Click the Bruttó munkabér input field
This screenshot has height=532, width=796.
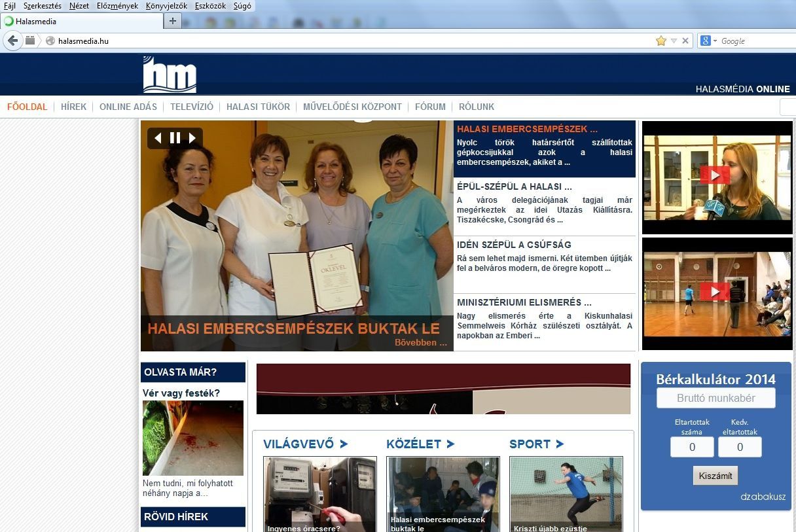tap(715, 398)
